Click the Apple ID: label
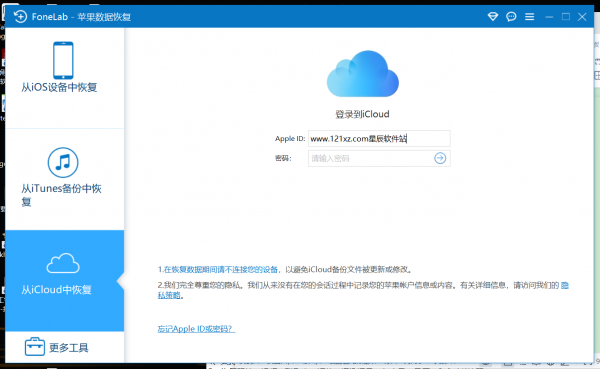 tap(290, 139)
